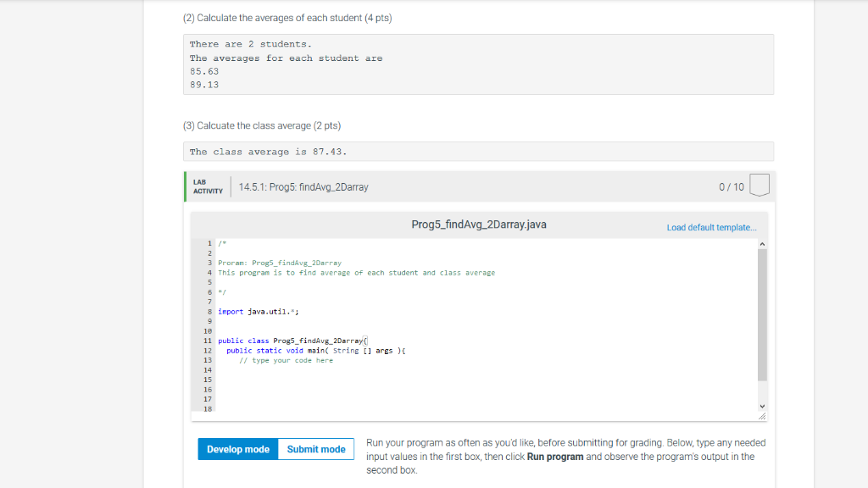Click the lab title '14.5.1: Prog5: findAvg_2Darray'

pyautogui.click(x=303, y=187)
